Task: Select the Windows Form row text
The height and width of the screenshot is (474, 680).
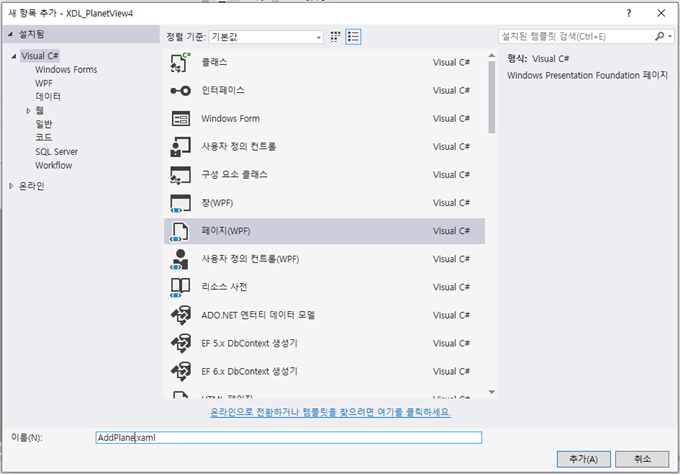Action: tap(230, 119)
